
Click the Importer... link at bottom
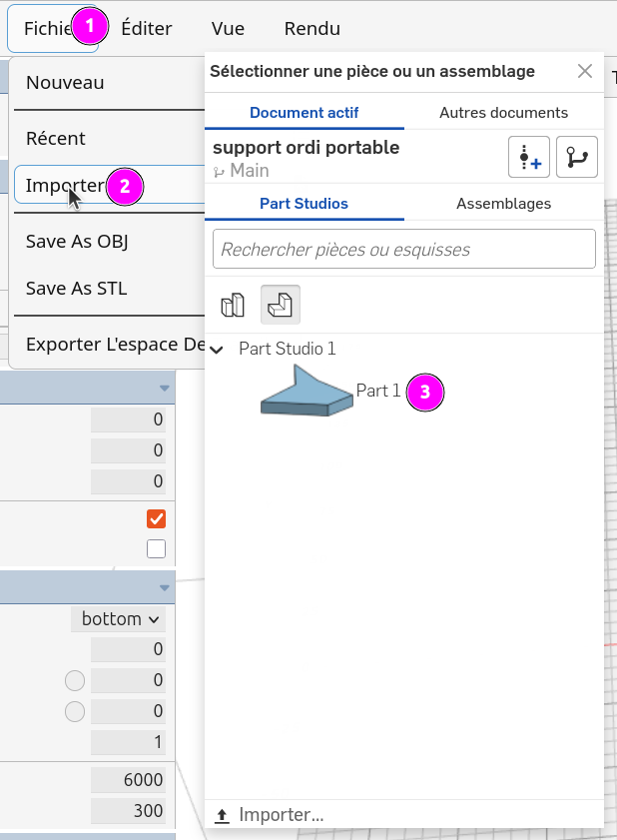[282, 815]
